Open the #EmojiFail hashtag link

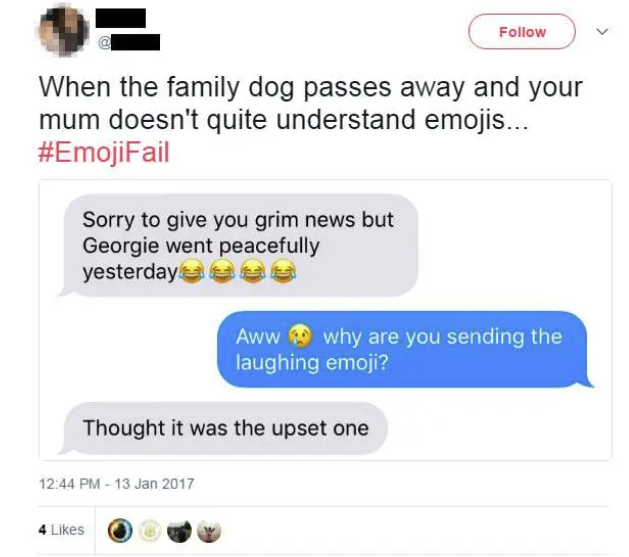[x=104, y=152]
